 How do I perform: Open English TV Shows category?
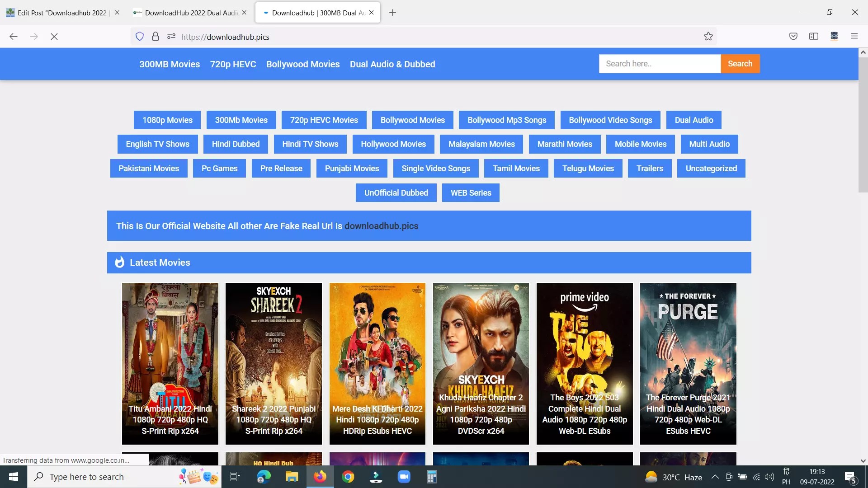tap(157, 144)
